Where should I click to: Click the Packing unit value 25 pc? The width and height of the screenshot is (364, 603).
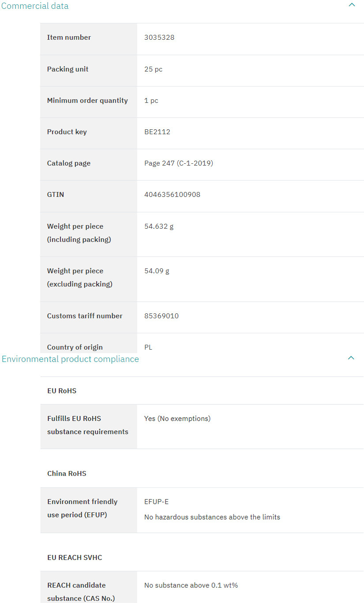pyautogui.click(x=153, y=69)
